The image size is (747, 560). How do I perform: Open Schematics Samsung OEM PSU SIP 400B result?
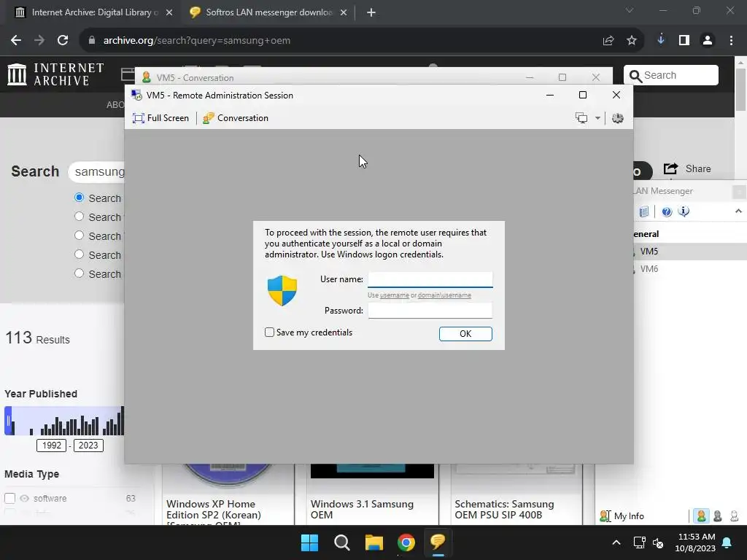point(504,509)
